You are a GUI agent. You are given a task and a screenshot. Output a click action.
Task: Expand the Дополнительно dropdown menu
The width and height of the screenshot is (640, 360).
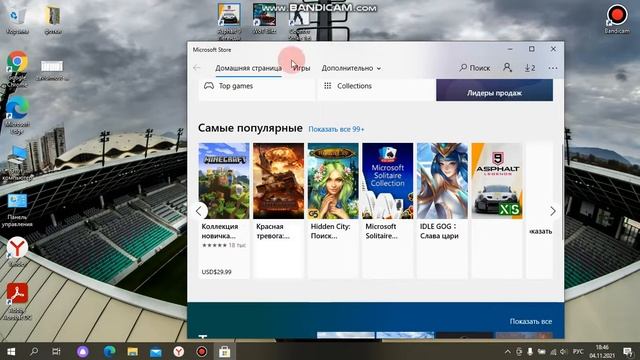[x=351, y=68]
